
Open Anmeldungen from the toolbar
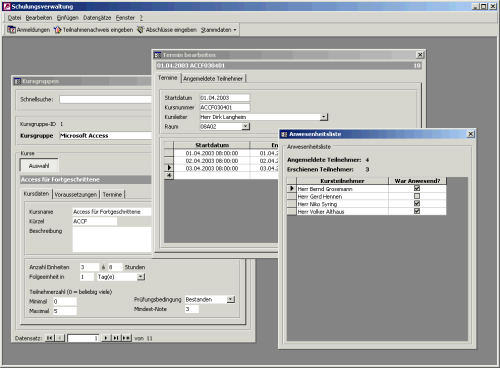pos(29,30)
